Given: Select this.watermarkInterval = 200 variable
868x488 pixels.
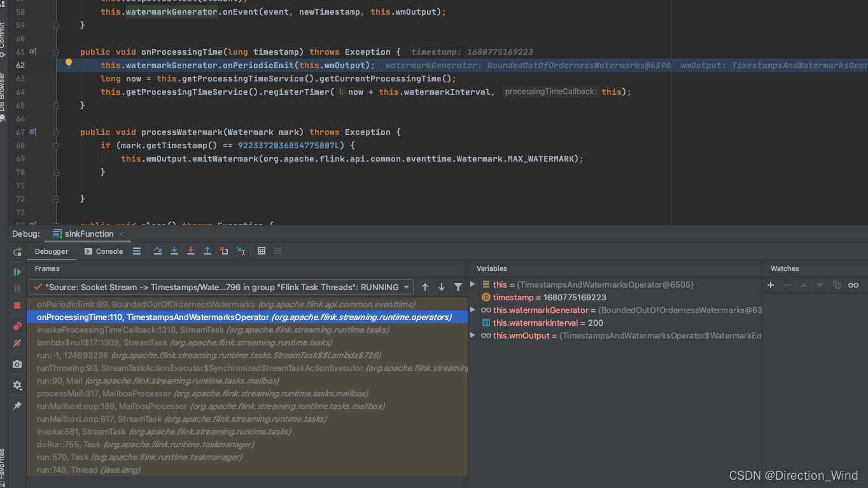Looking at the screenshot, I should pyautogui.click(x=615, y=323).
